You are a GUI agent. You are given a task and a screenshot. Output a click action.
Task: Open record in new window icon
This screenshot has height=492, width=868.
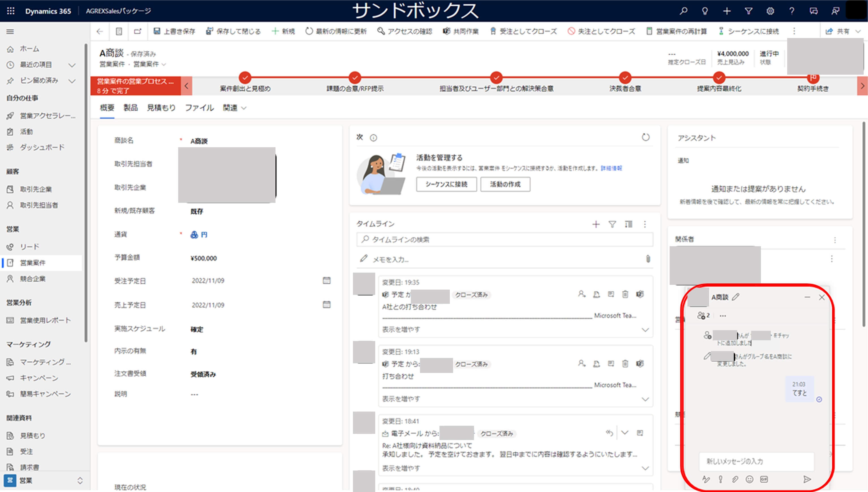[138, 31]
